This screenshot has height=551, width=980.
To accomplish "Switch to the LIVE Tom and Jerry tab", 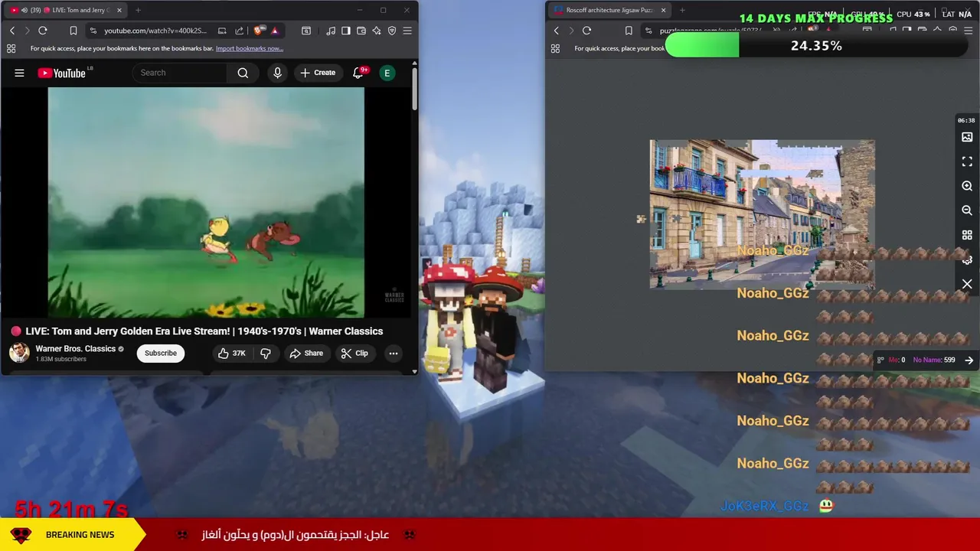I will [67, 10].
